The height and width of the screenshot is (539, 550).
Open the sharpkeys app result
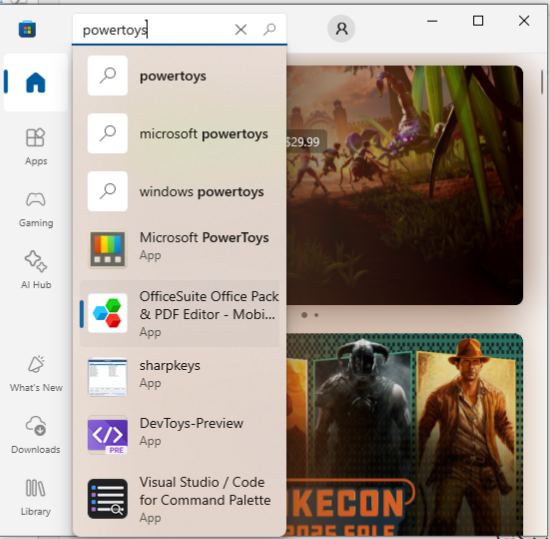coord(180,377)
